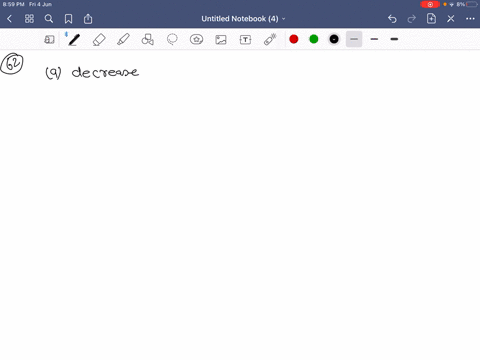Tap the handwritten word decrease
480x360 pixels.
(x=105, y=72)
